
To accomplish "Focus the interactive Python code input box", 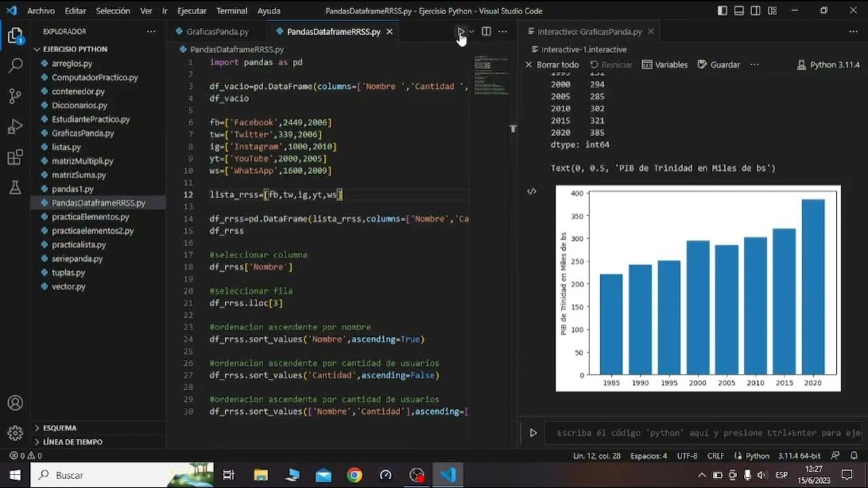I will (705, 433).
